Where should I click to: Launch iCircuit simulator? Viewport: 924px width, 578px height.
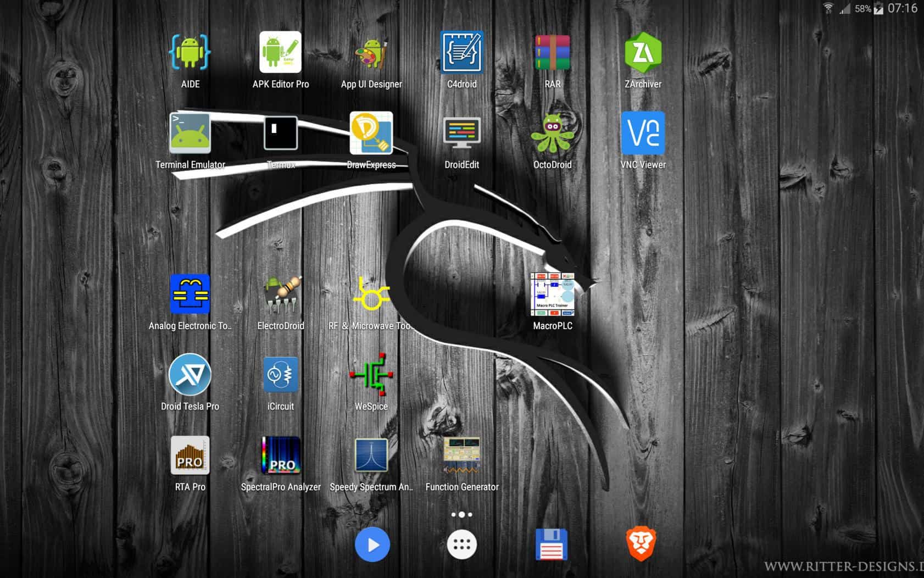pos(281,375)
